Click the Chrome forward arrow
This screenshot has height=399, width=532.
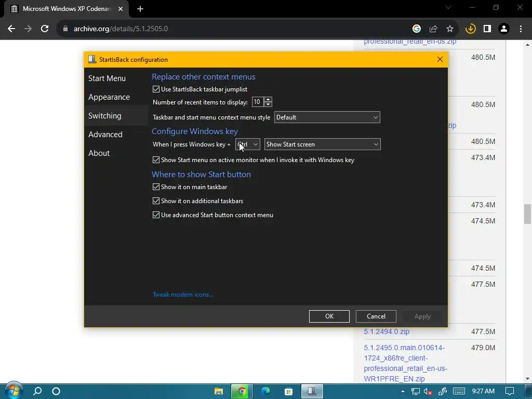coord(28,29)
